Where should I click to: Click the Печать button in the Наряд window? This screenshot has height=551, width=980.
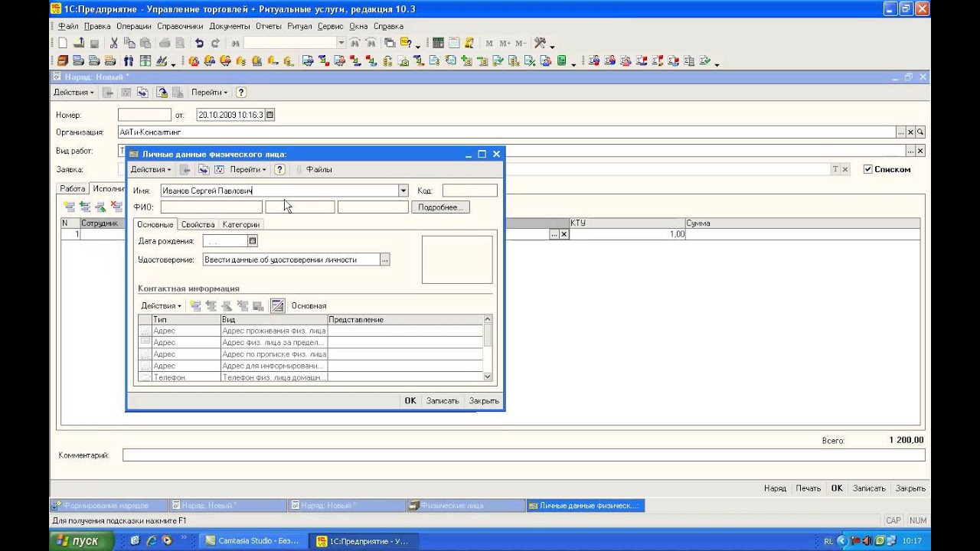808,488
